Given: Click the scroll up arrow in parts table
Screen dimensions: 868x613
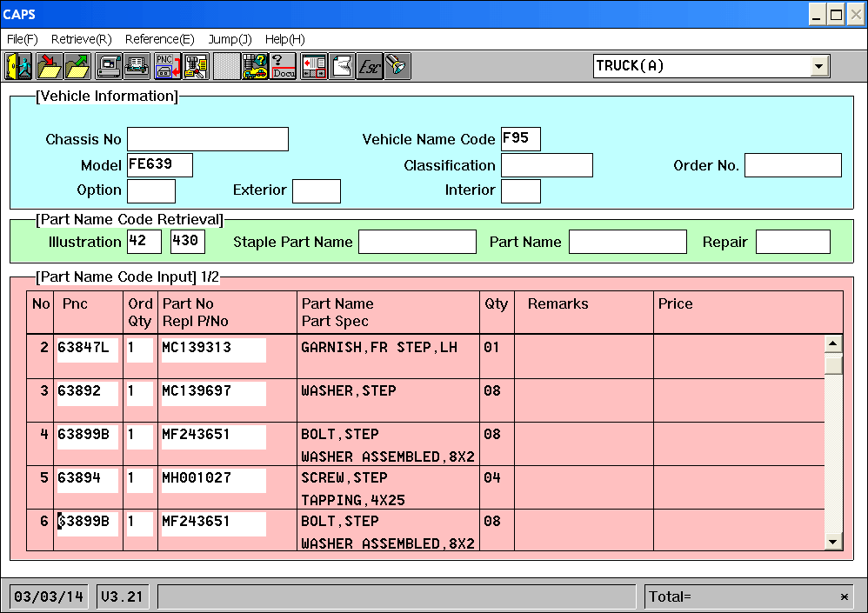Looking at the screenshot, I should click(833, 343).
